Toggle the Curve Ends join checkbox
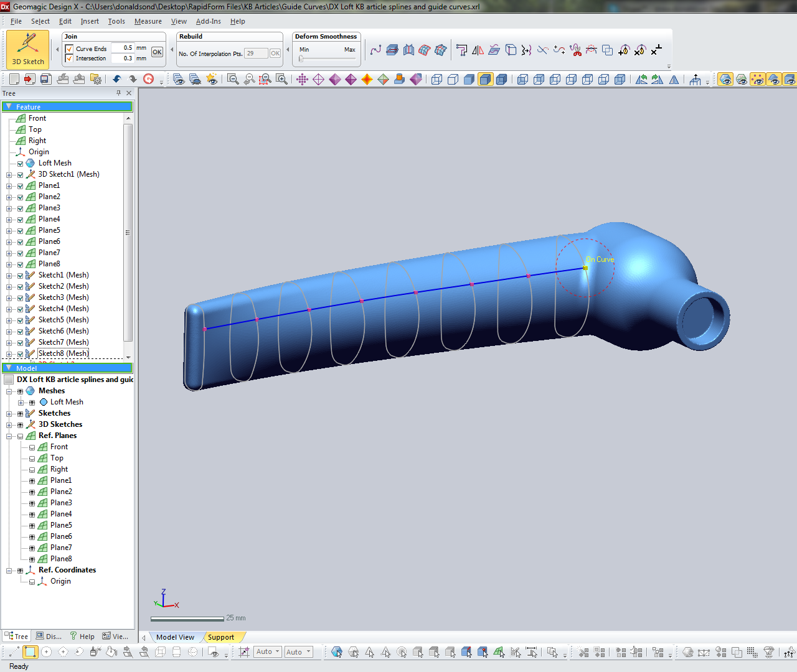 (70, 48)
